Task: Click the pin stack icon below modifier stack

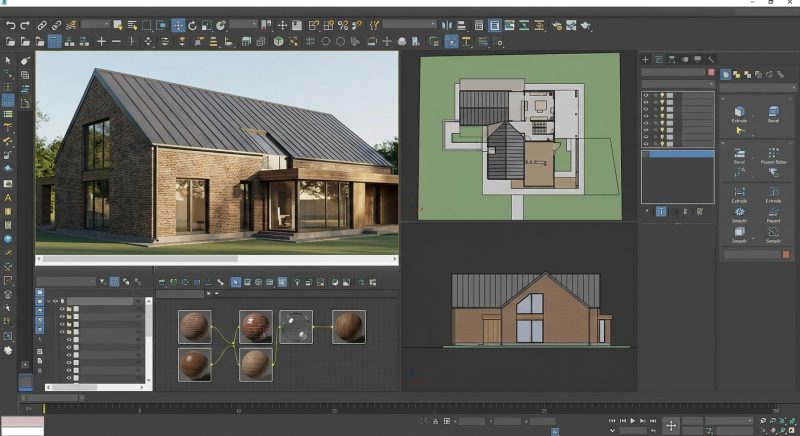Action: click(x=646, y=211)
